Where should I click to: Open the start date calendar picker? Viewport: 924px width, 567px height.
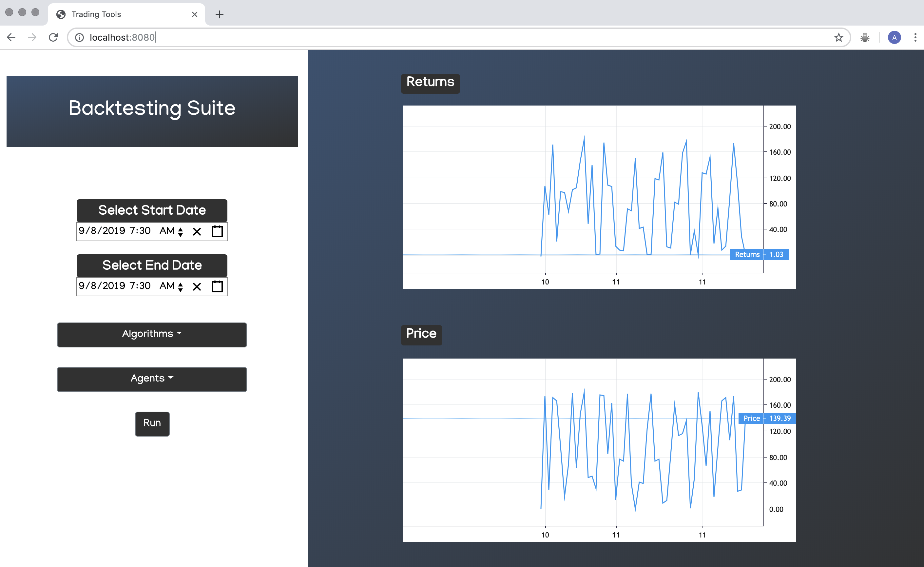pyautogui.click(x=217, y=231)
